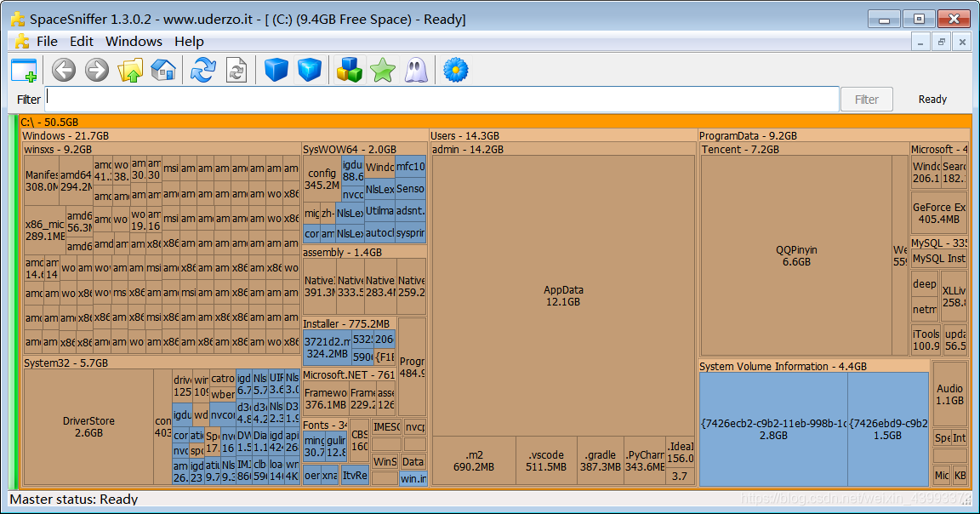Select the Tencent - 7.2GB header
Screen dimensions: 980x514
pyautogui.click(x=805, y=150)
